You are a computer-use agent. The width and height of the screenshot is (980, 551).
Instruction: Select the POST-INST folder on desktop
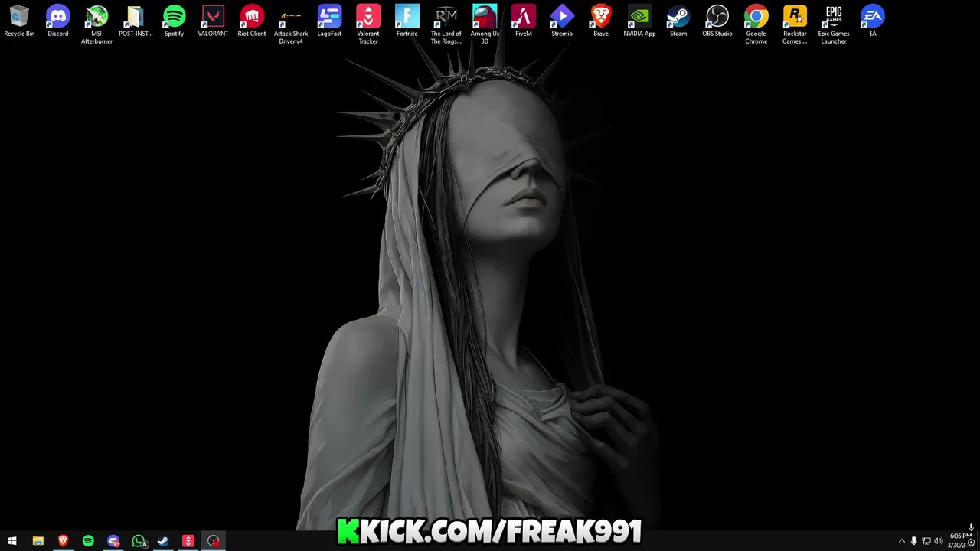[136, 21]
